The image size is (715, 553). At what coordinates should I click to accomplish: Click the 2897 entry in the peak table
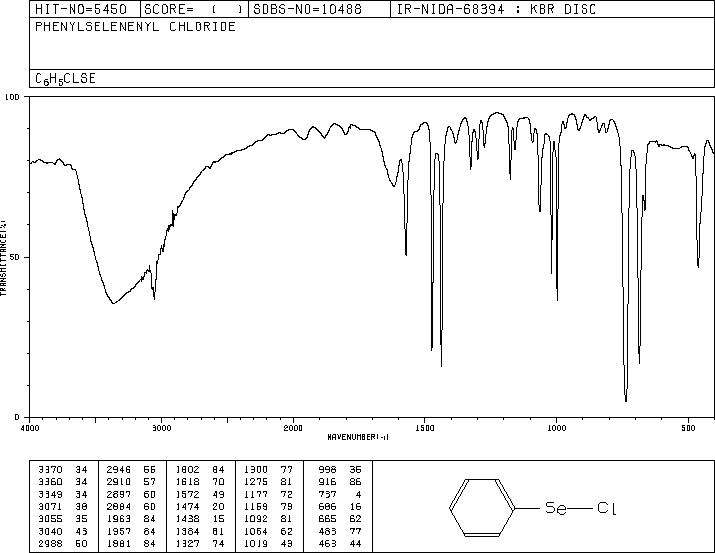(x=119, y=494)
